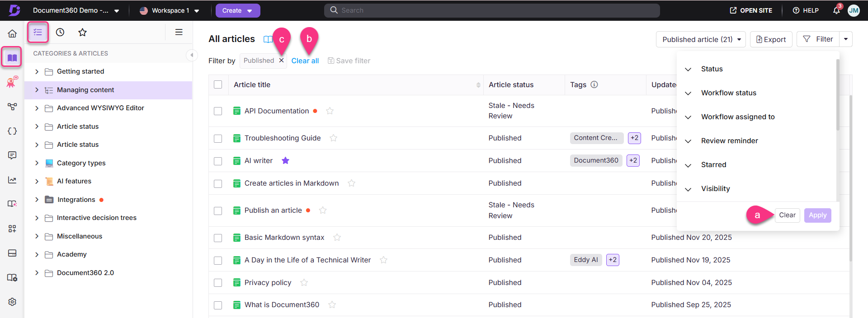Image resolution: width=868 pixels, height=318 pixels.
Task: Expand the Managing content category
Action: [37, 90]
